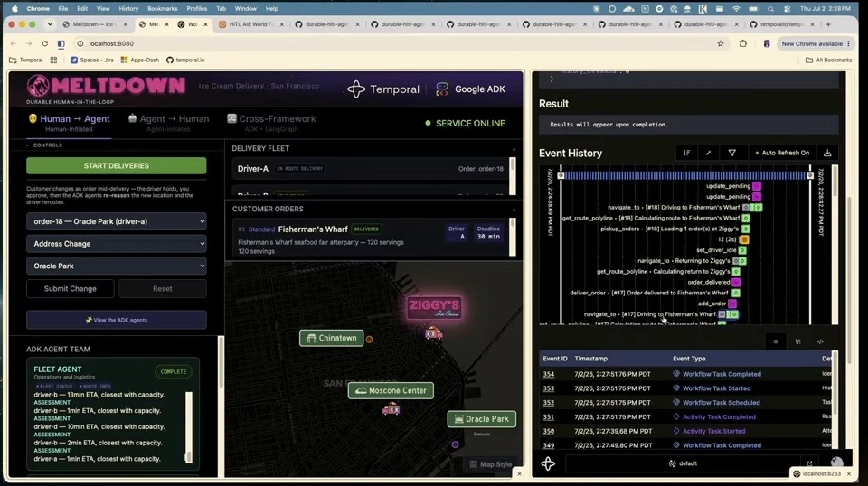Click the Temporal logo in Meltdown header
Image resolution: width=868 pixels, height=486 pixels.
click(x=383, y=89)
